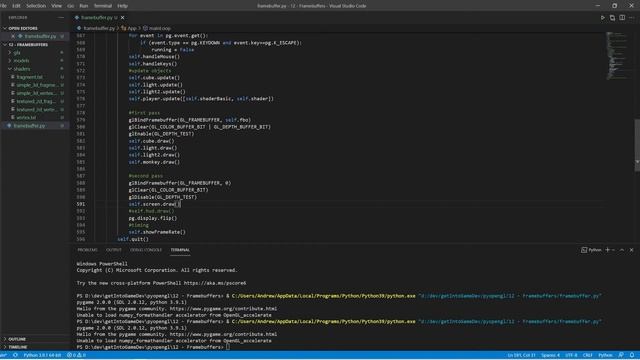Viewport: 640px width, 360px height.
Task: Click the sync icon in status bar
Action: click(x=15, y=355)
